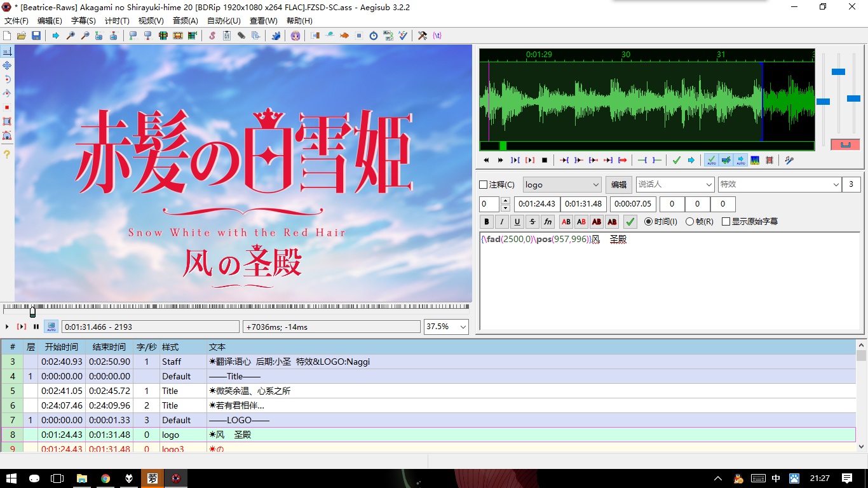Play the video
The height and width of the screenshot is (488, 868).
(x=7, y=327)
